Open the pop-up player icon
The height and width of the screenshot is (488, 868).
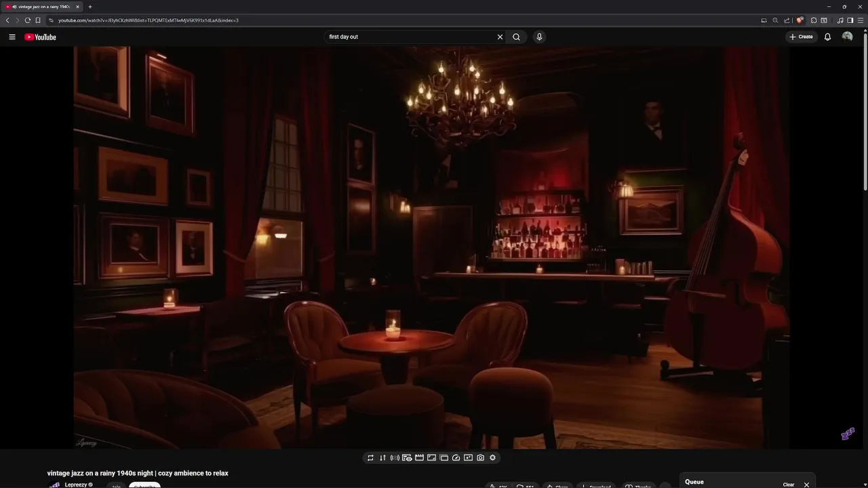point(443,457)
